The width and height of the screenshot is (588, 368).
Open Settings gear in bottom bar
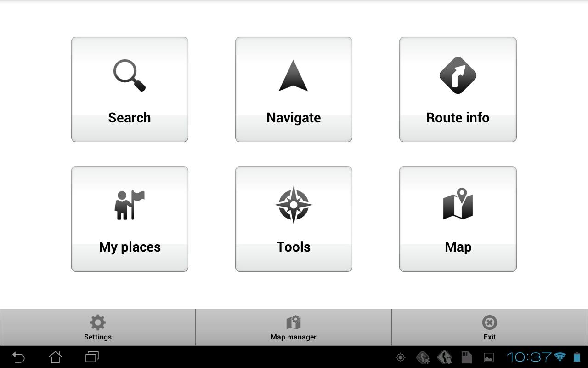click(x=98, y=322)
